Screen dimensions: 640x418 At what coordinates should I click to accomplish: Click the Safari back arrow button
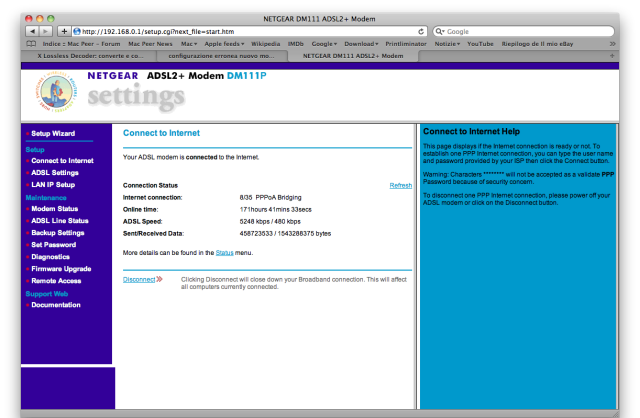(x=33, y=31)
